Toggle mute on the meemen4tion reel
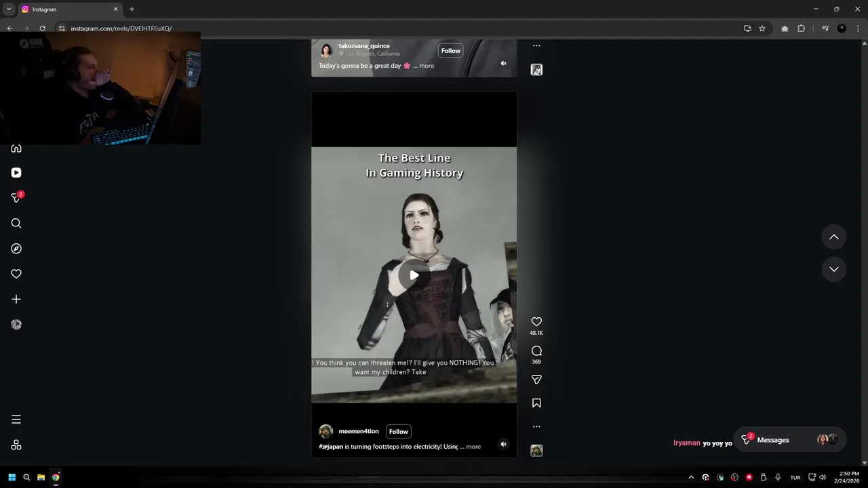The image size is (868, 488). (x=503, y=445)
